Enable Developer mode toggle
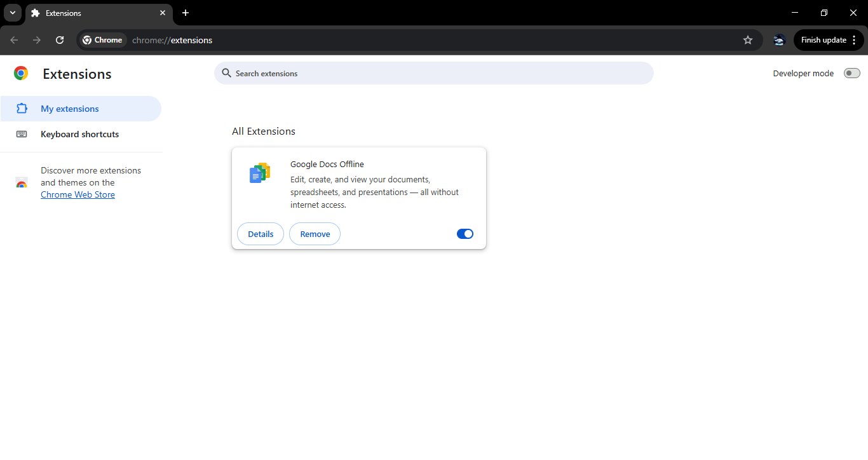The width and height of the screenshot is (868, 460). 851,73
